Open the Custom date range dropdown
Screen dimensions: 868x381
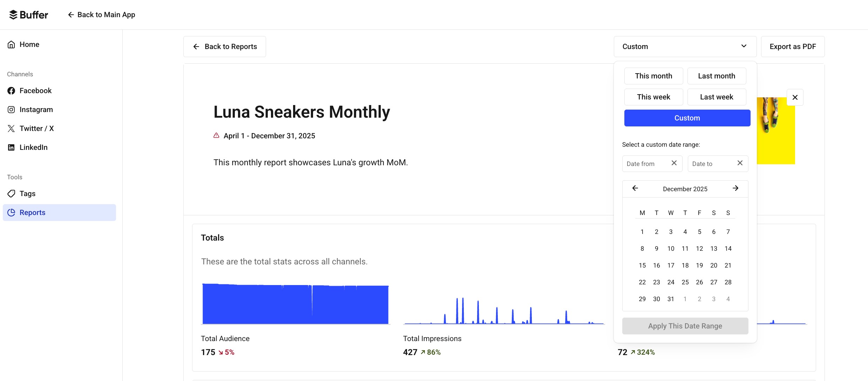point(685,46)
